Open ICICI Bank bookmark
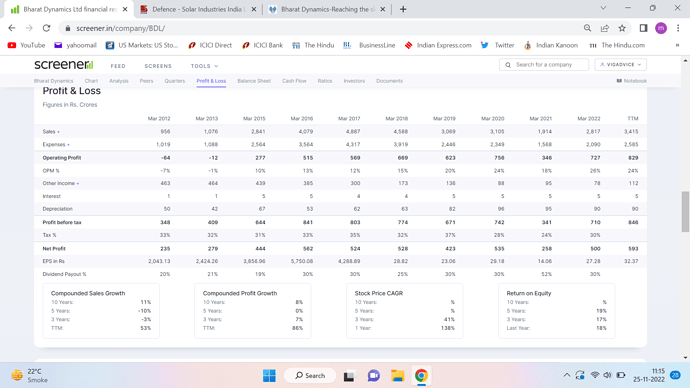Image resolution: width=690 pixels, height=388 pixels. 262,45
